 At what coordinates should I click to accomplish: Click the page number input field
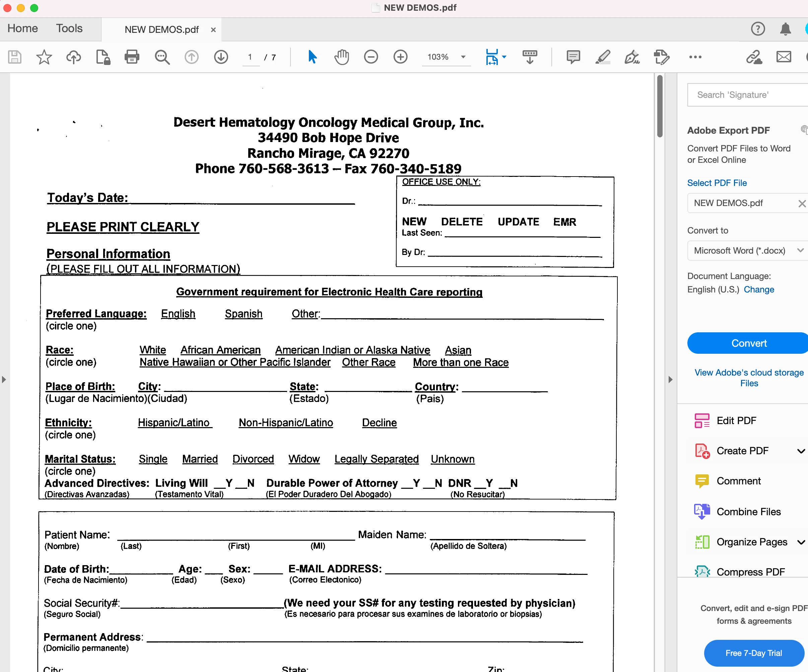coord(250,57)
